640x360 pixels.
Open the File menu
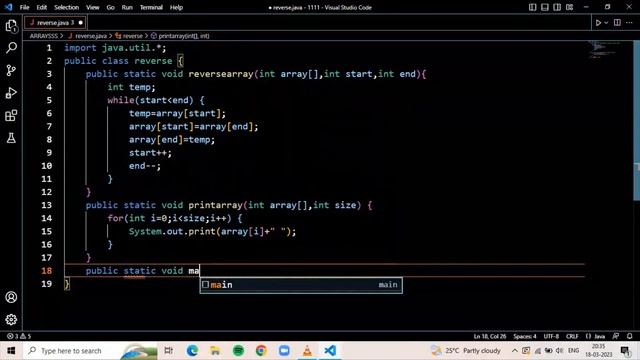24,7
